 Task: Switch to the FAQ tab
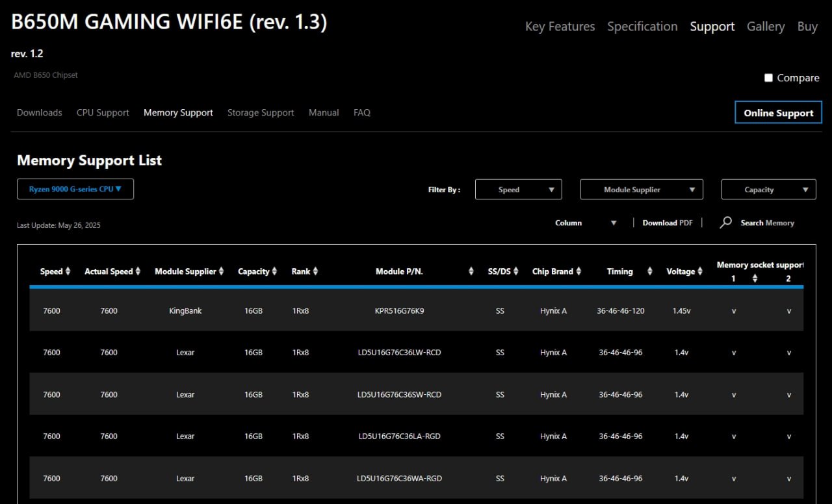[362, 112]
